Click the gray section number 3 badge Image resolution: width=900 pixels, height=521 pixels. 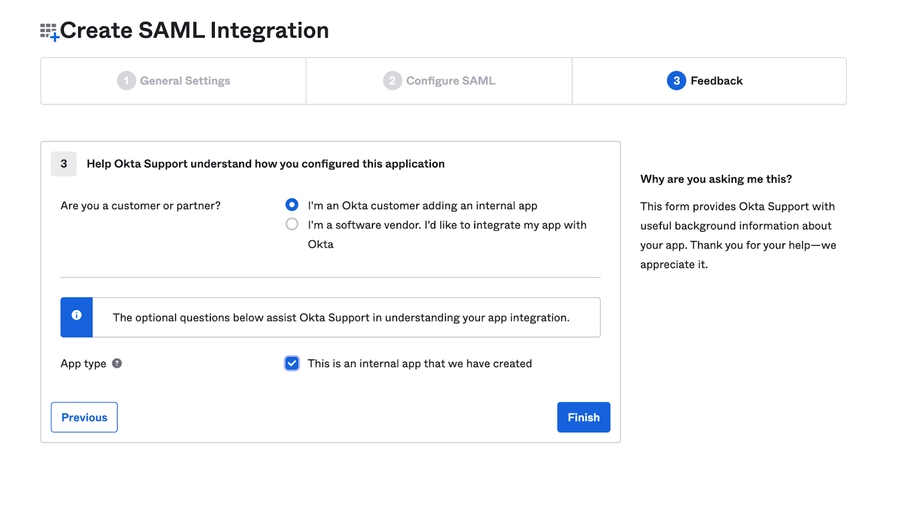click(63, 164)
